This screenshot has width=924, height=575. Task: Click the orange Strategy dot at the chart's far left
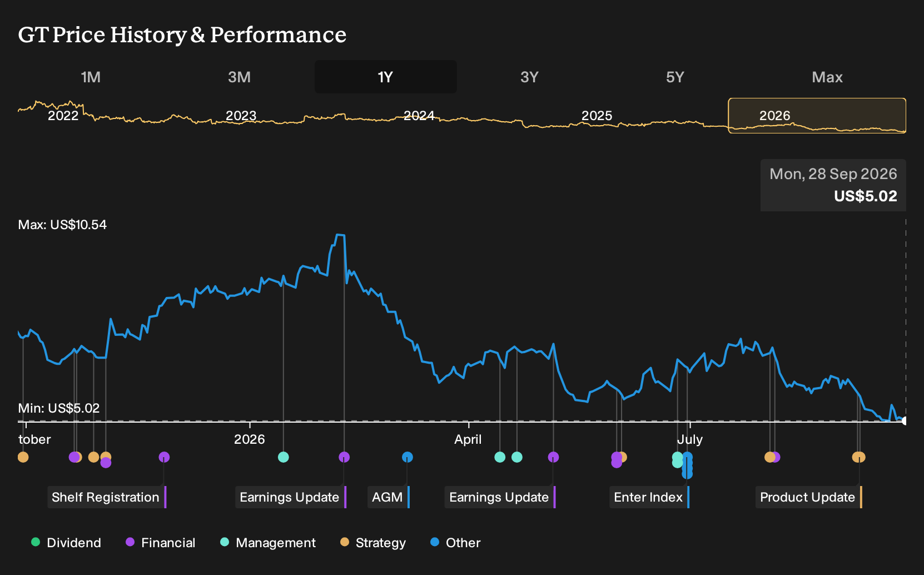[23, 457]
